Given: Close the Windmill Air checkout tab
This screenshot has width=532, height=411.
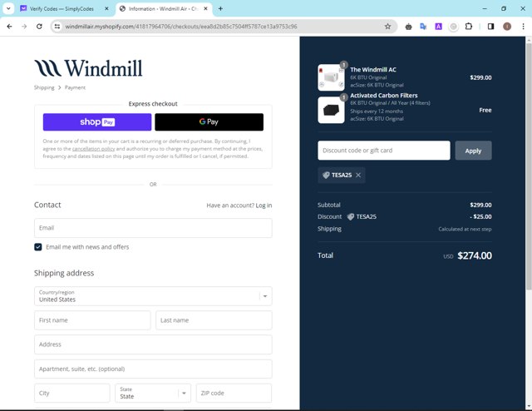Looking at the screenshot, I should pos(205,9).
